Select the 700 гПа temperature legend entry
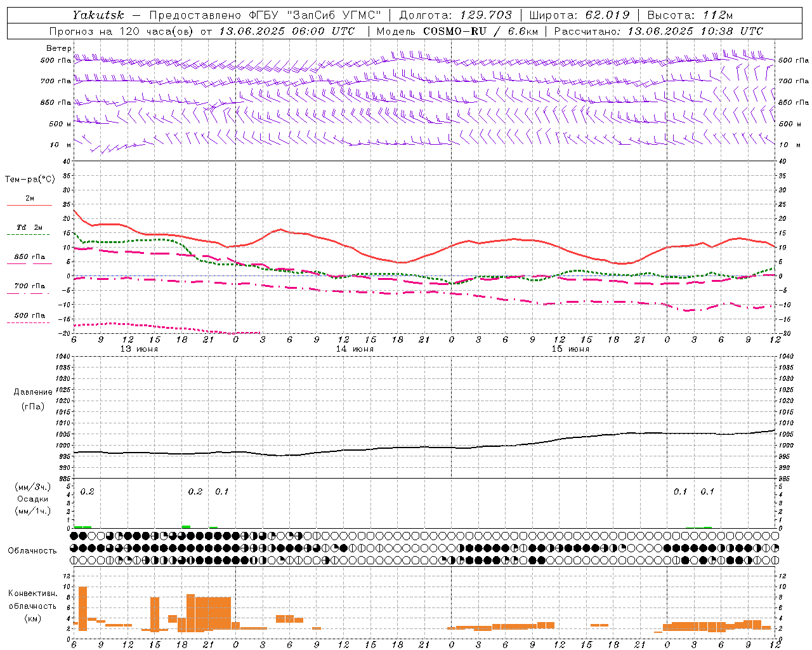 pyautogui.click(x=30, y=286)
